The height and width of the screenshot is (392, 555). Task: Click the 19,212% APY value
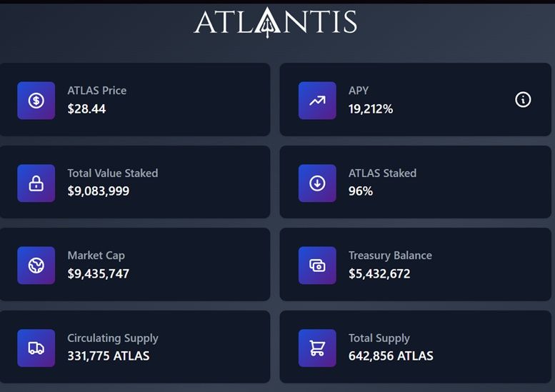[371, 109]
